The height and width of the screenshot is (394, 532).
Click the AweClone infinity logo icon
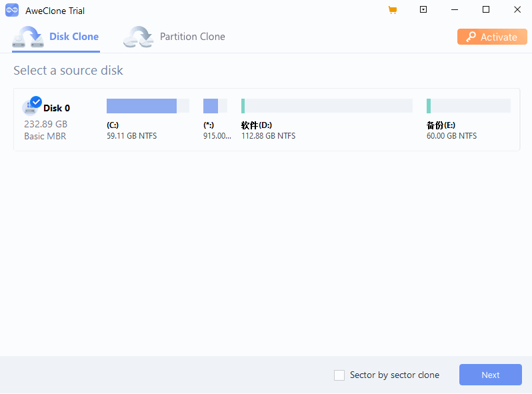(12, 10)
